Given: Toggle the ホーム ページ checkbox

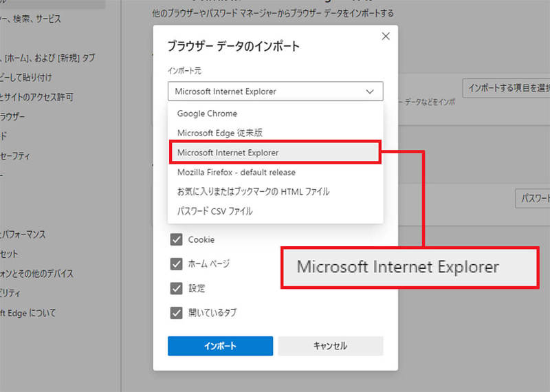Looking at the screenshot, I should 176,264.
